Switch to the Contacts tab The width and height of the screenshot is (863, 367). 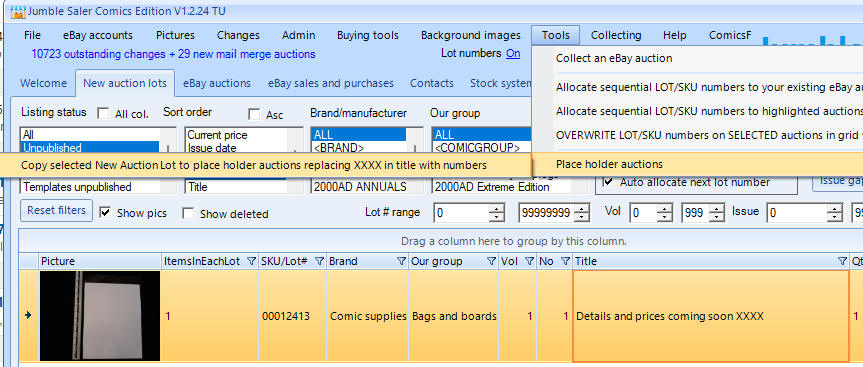(432, 84)
